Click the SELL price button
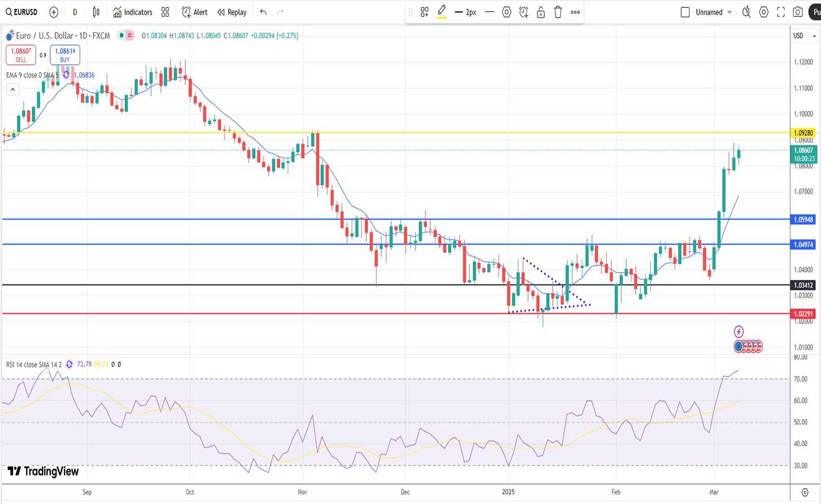Screen dimensions: 821x504 [21, 54]
